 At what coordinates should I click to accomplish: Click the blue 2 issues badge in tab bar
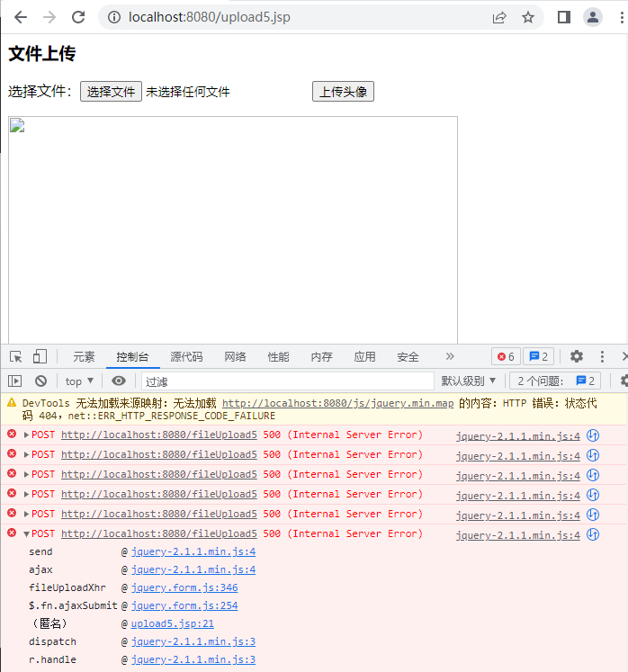pos(538,356)
